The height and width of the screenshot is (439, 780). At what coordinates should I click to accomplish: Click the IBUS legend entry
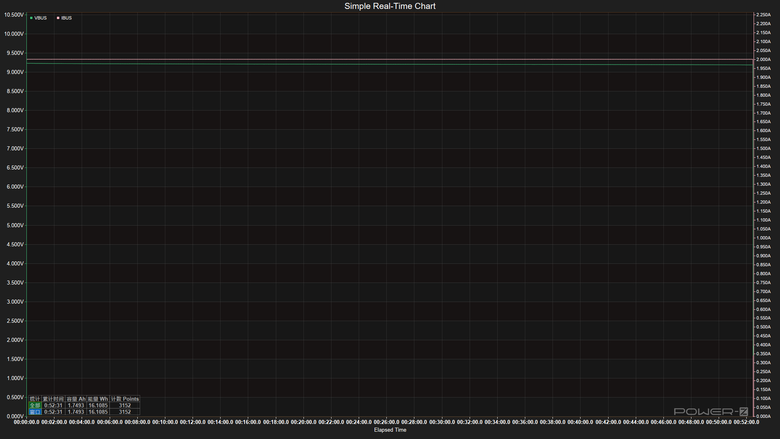[x=64, y=18]
